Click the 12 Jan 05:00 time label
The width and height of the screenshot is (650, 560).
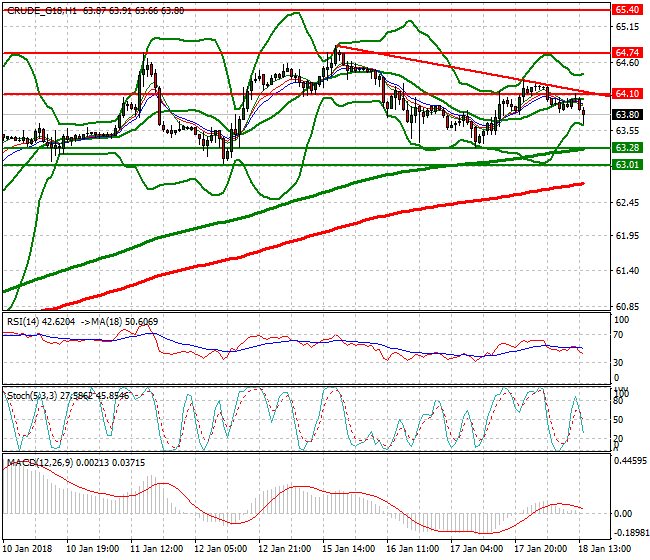click(221, 549)
